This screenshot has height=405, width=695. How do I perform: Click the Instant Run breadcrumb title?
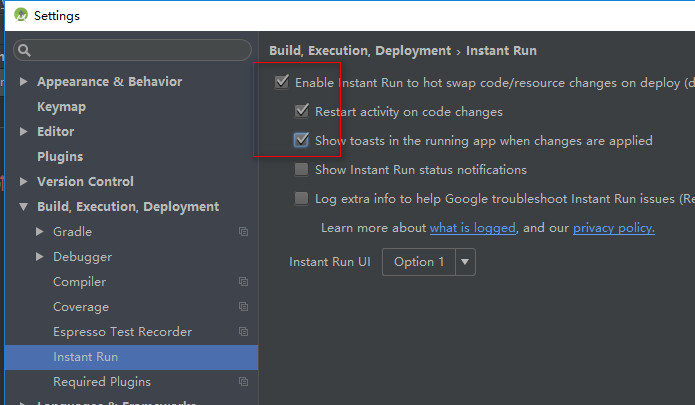click(x=501, y=51)
